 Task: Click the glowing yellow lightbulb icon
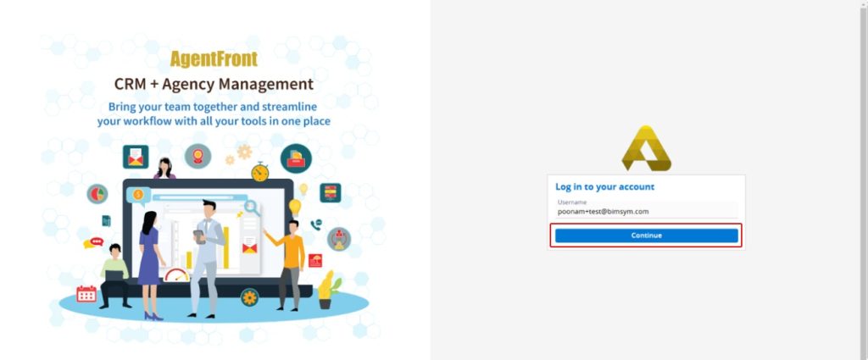point(295,208)
